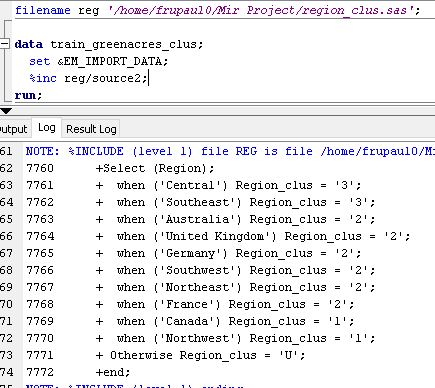Click log line with 'Northwest' region

tap(235, 338)
